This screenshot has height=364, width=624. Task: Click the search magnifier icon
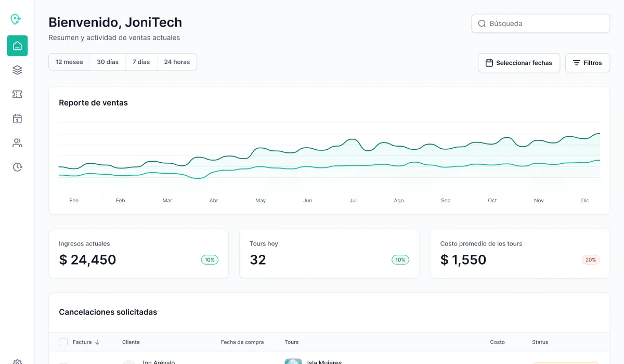(482, 23)
